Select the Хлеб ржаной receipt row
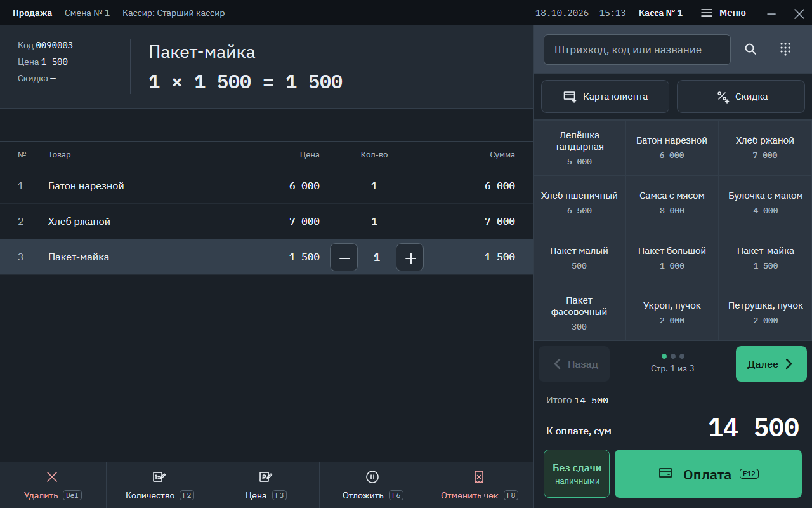 tap(266, 222)
